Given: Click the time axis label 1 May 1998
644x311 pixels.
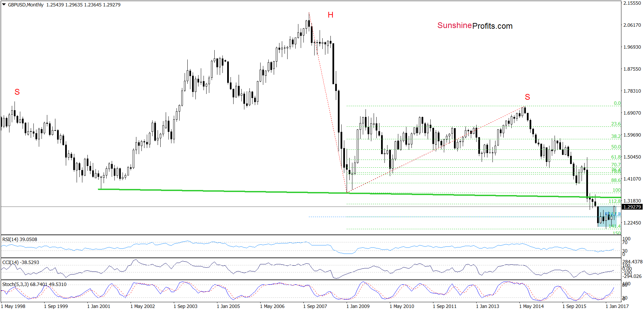Looking at the screenshot, I should [x=13, y=306].
